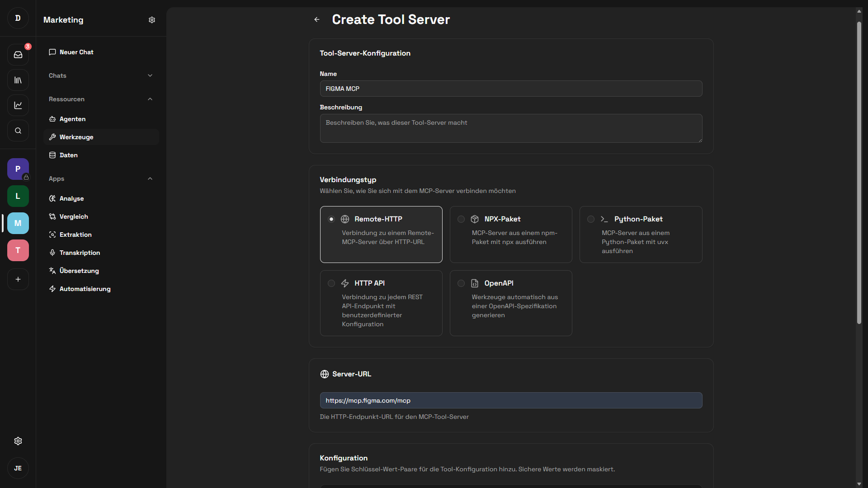Click the back arrow beside Create Tool Server
Screen dimensions: 868x488
[x=317, y=19]
